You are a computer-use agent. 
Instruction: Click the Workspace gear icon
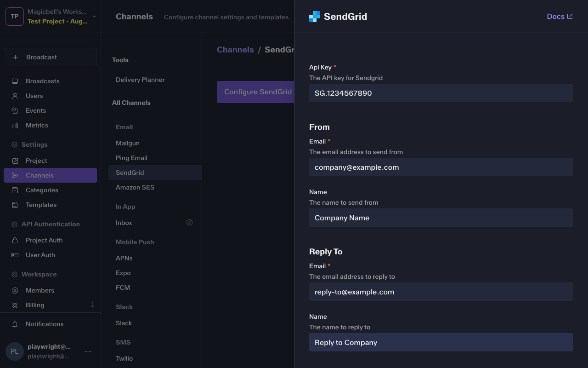(x=14, y=274)
